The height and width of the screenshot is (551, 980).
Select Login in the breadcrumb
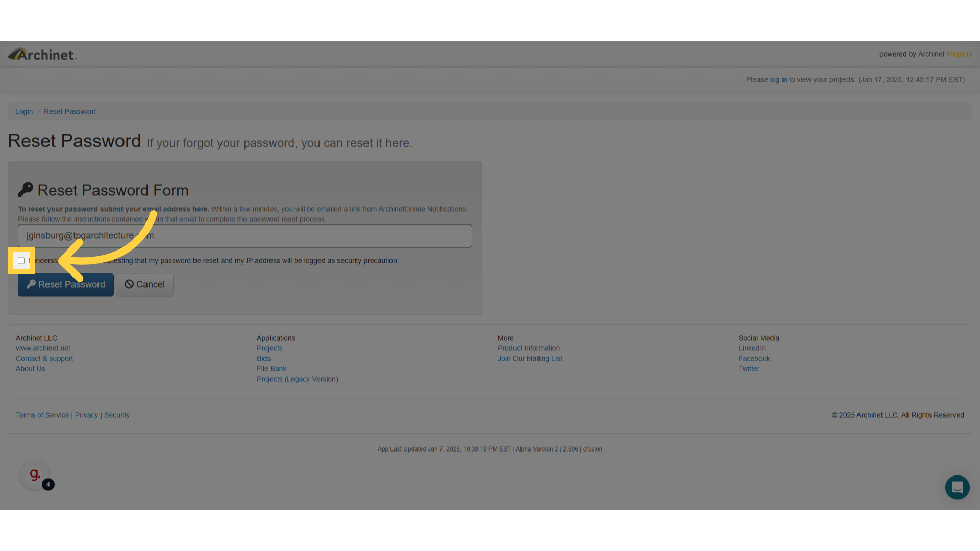(x=24, y=111)
